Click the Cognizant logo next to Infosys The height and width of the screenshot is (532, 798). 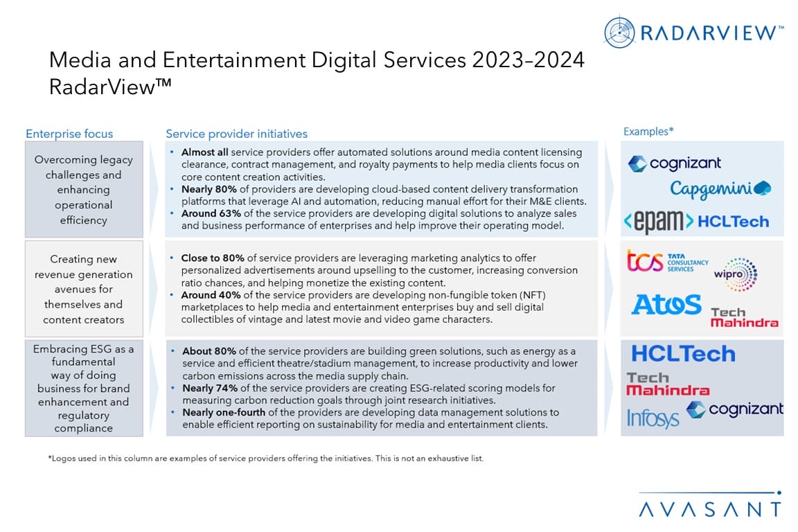734,409
